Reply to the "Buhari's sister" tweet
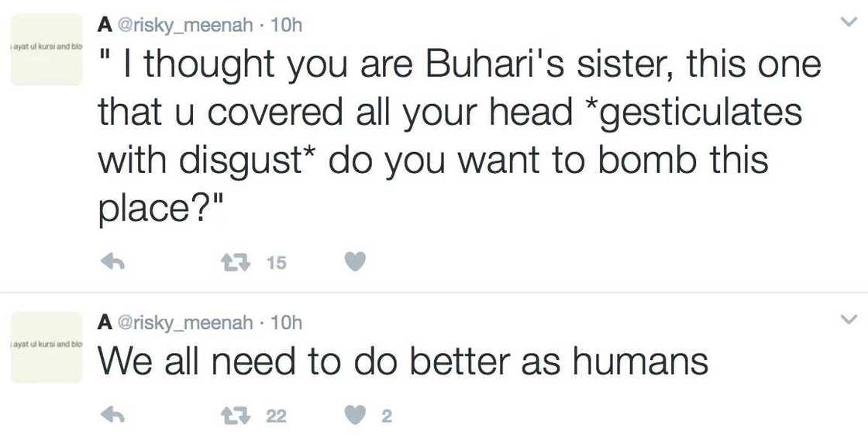This screenshot has height=436, width=868. tap(114, 263)
